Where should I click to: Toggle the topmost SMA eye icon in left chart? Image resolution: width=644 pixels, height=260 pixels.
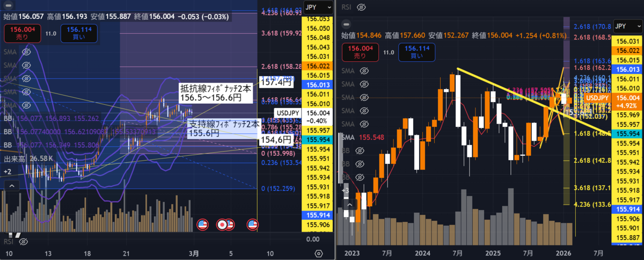(x=26, y=52)
